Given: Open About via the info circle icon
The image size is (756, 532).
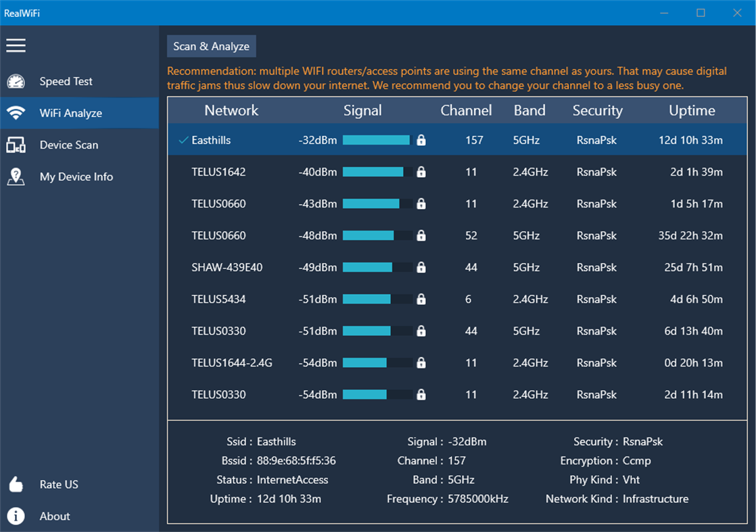Looking at the screenshot, I should [x=15, y=516].
